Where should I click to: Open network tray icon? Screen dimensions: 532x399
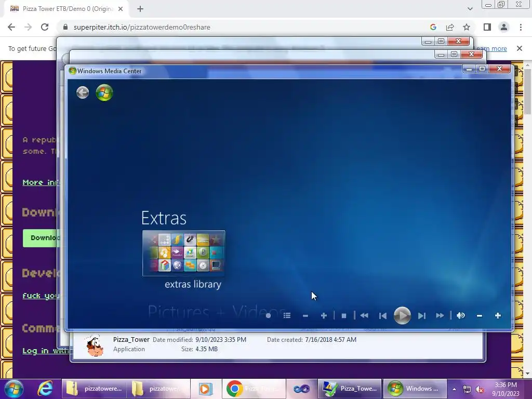pos(467,390)
